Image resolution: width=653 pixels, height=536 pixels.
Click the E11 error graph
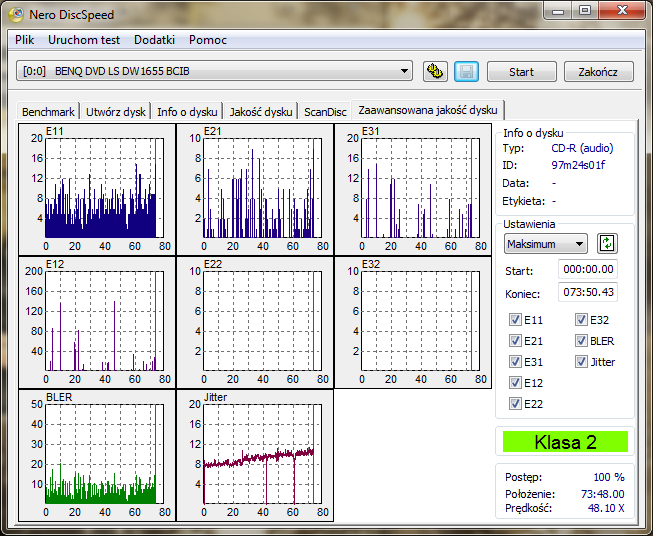tap(97, 189)
